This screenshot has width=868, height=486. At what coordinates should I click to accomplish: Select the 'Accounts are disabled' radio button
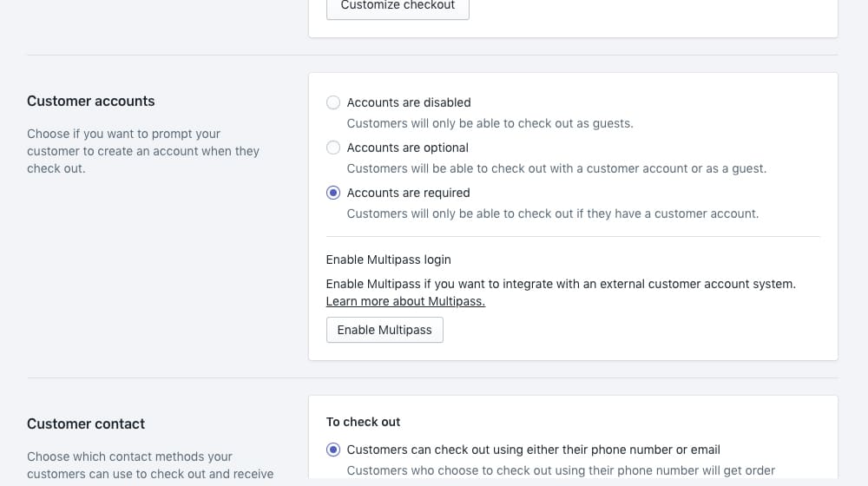coord(333,102)
